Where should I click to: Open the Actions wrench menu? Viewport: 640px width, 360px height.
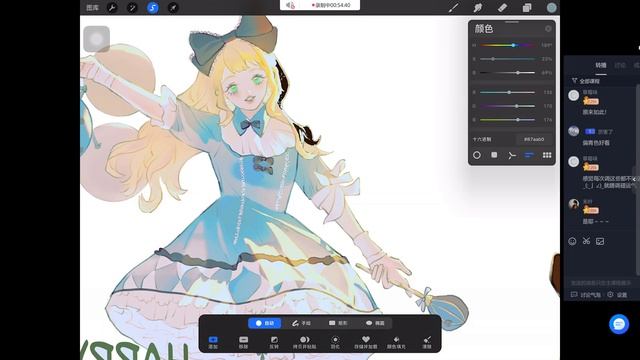(112, 8)
